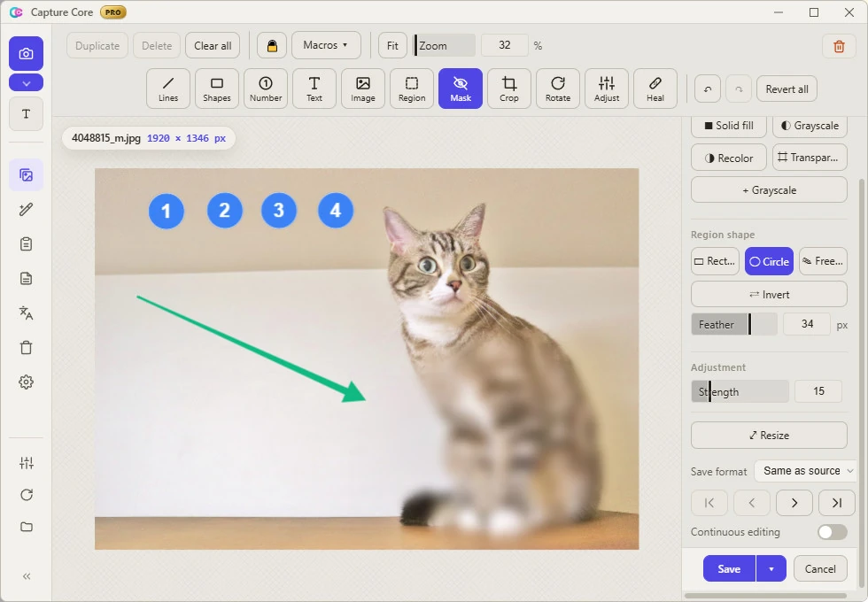The height and width of the screenshot is (602, 868).
Task: Open the document sidebar icon
Action: click(x=26, y=278)
